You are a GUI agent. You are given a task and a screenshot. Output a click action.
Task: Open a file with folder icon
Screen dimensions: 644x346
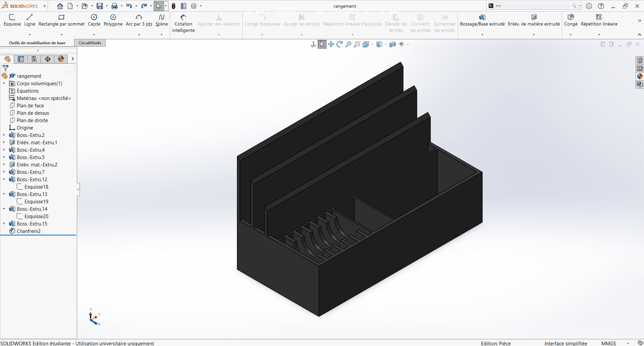85,6
